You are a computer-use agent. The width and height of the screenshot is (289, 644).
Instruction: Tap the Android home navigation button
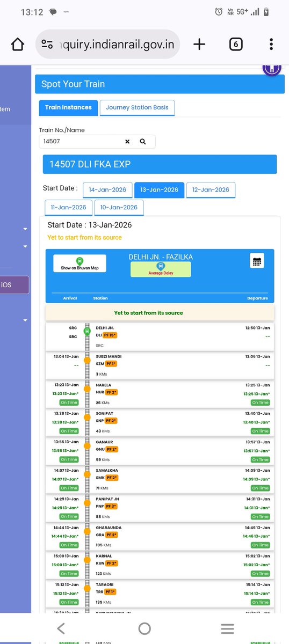coord(144,628)
